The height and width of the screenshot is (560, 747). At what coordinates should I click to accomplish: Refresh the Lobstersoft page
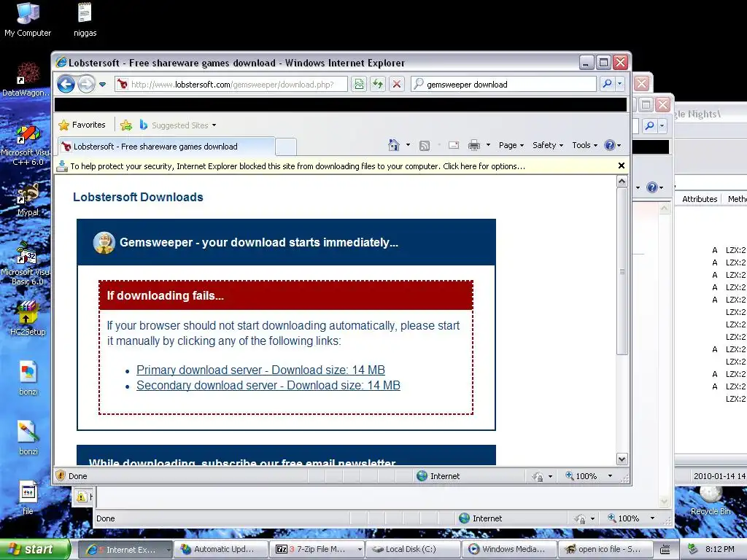(378, 85)
